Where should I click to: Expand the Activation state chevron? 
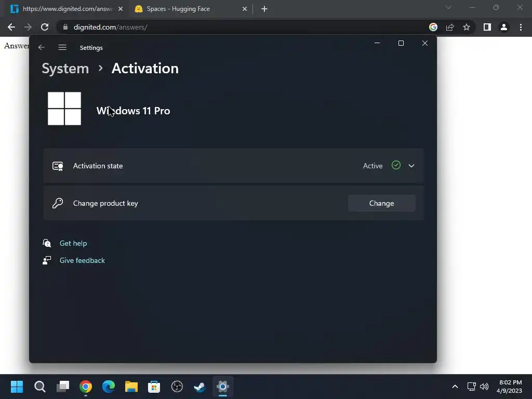coord(411,166)
